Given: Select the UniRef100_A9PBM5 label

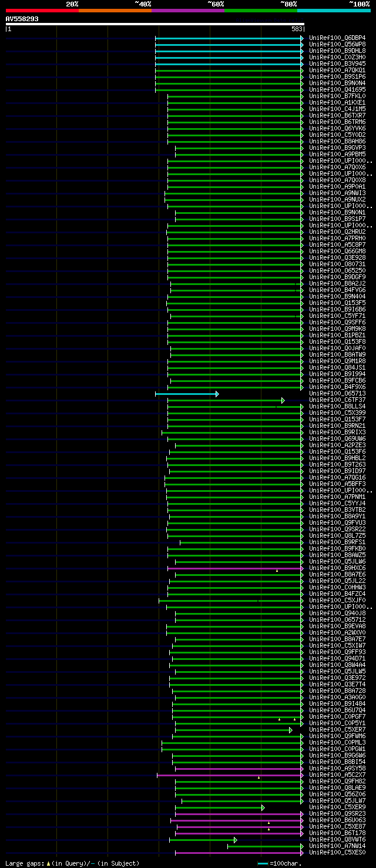Looking at the screenshot, I should (337, 154).
